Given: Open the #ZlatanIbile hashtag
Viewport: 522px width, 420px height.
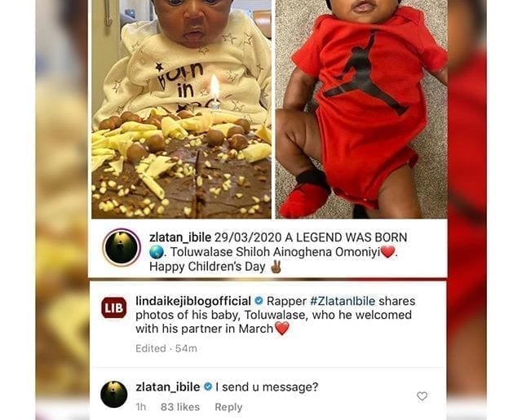Looking at the screenshot, I should pyautogui.click(x=343, y=301).
